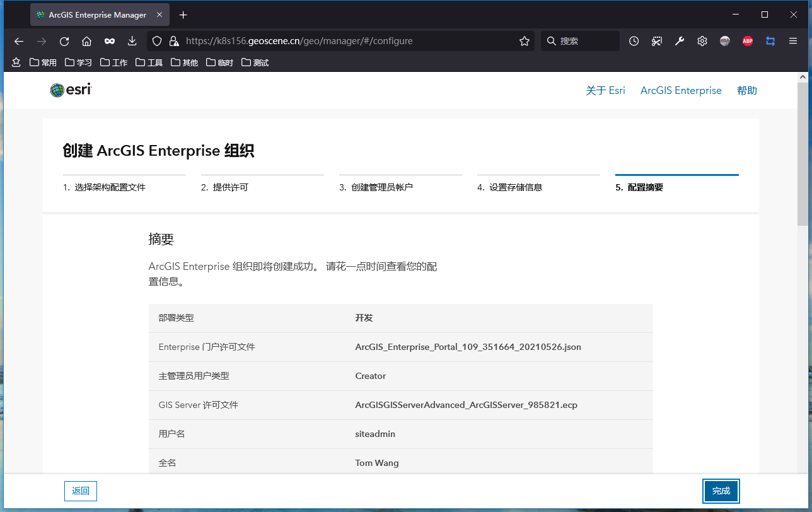Click the 摘要 section heading
The height and width of the screenshot is (512, 812).
click(x=161, y=239)
